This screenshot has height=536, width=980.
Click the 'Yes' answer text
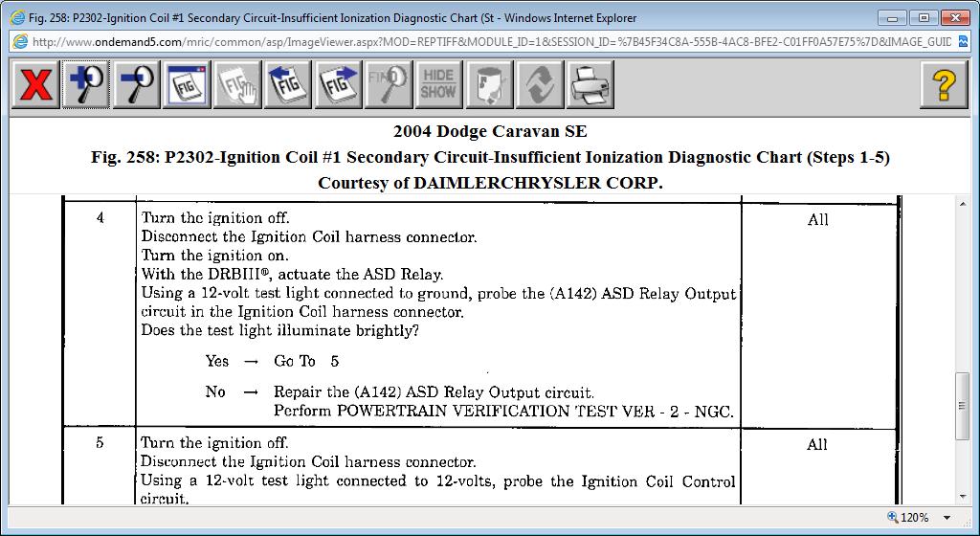click(217, 361)
